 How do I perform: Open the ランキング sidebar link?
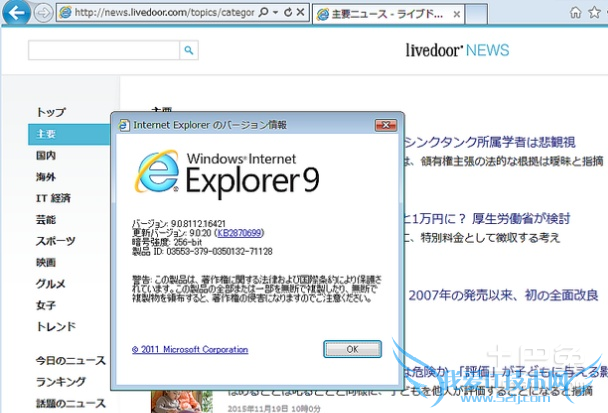[61, 382]
